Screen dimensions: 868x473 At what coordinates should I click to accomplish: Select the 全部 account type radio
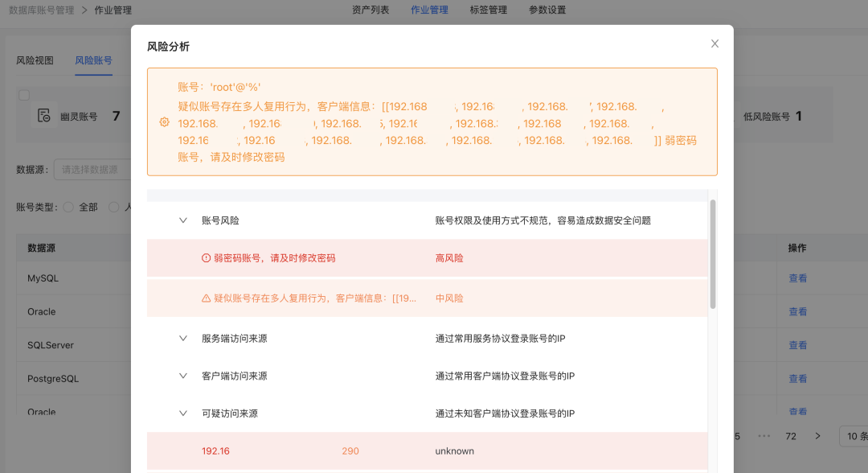[x=68, y=208]
